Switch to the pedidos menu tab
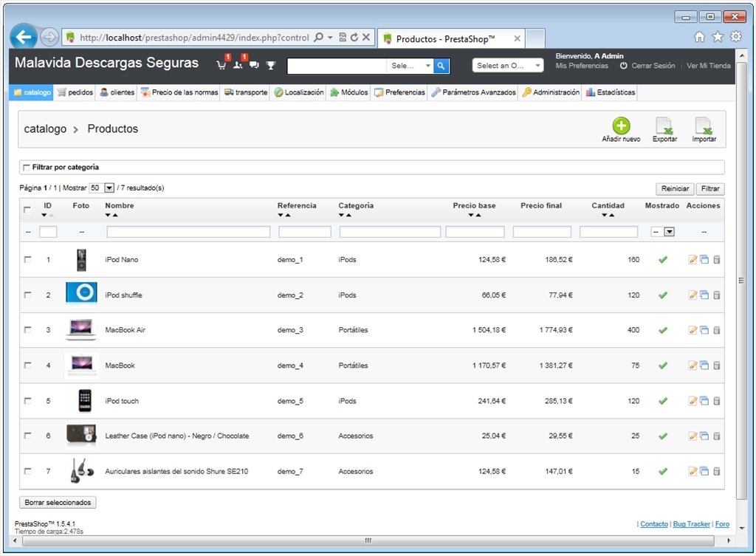 75,92
